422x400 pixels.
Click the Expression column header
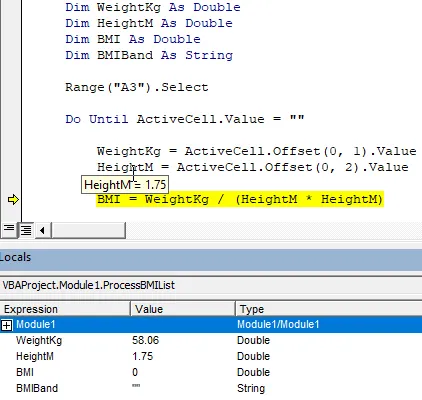[x=65, y=309]
